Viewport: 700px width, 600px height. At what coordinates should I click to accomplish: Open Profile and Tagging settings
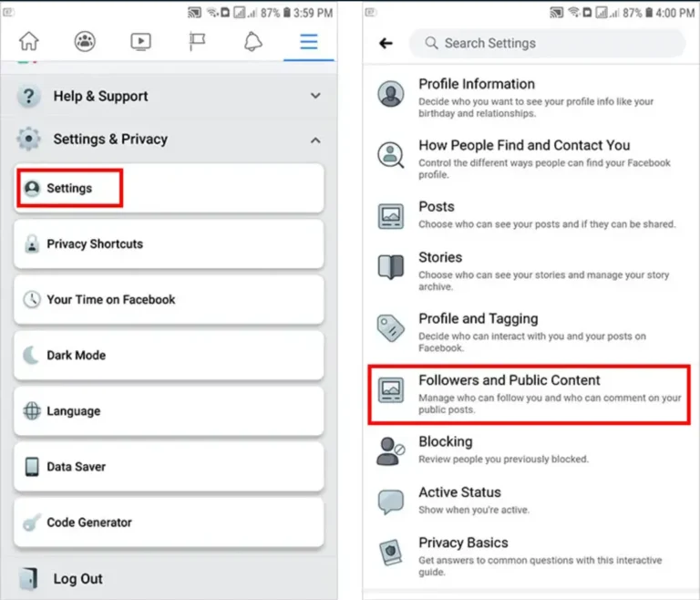(531, 332)
